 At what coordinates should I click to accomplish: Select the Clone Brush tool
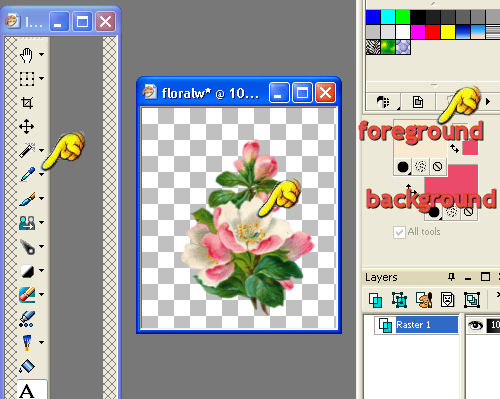[x=27, y=222]
